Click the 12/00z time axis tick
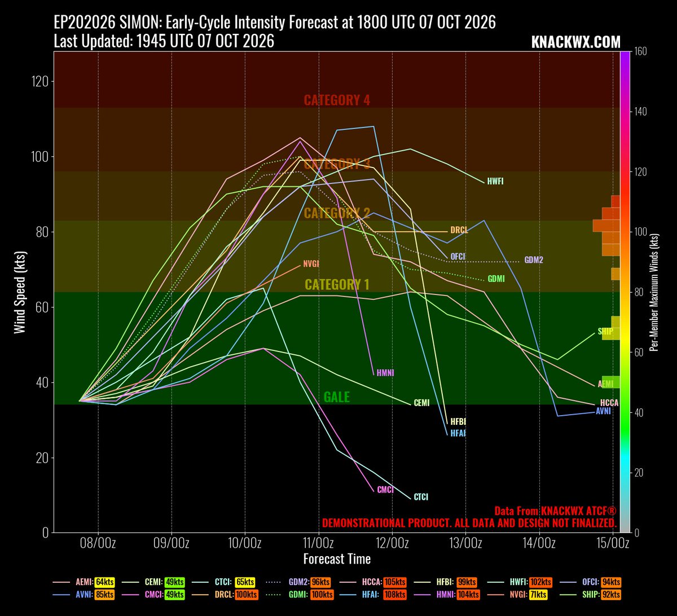Viewport: 677px width, 616px height. pyautogui.click(x=392, y=543)
